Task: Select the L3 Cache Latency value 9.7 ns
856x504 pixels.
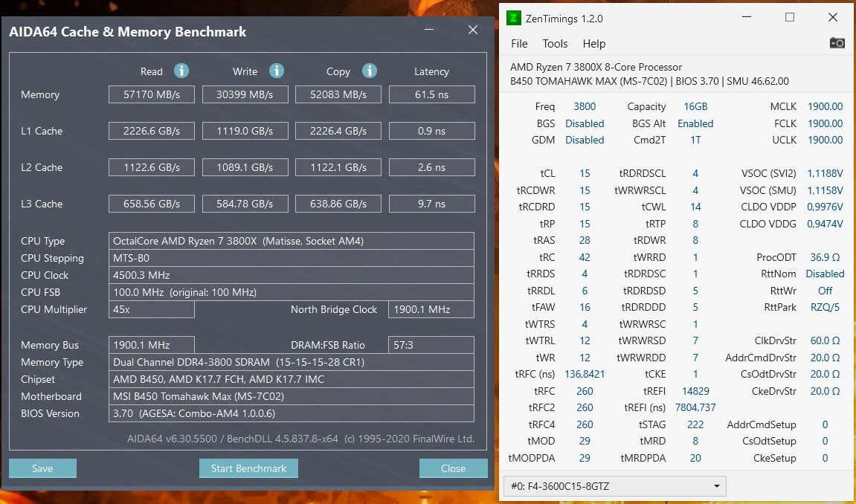Action: coord(432,204)
